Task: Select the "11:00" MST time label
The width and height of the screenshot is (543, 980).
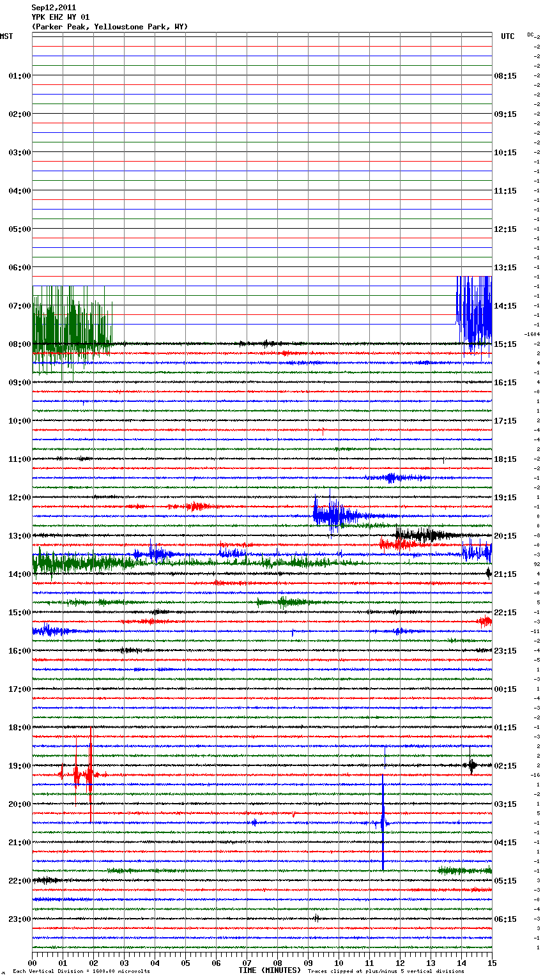Action: click(x=20, y=459)
